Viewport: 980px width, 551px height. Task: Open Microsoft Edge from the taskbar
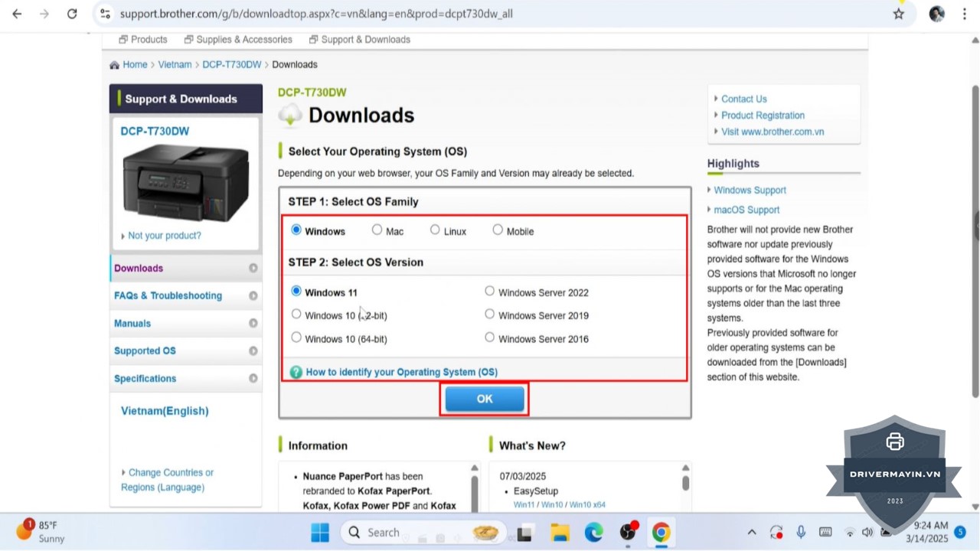tap(593, 533)
